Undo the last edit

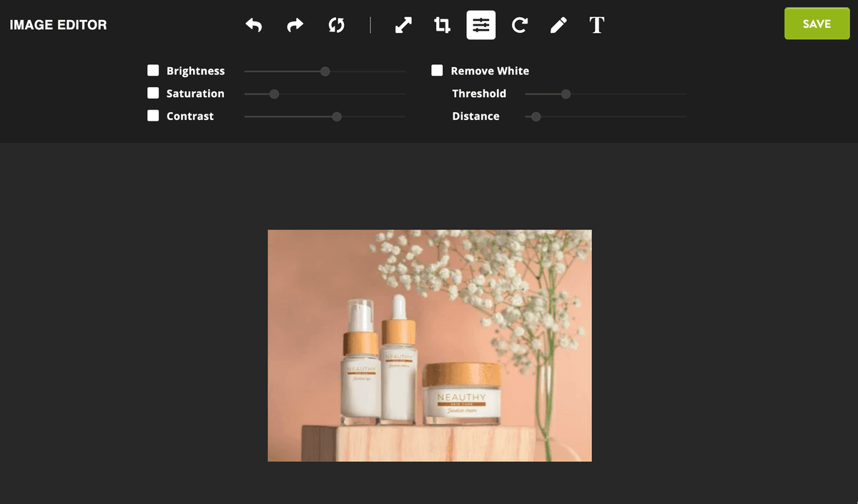pyautogui.click(x=254, y=26)
